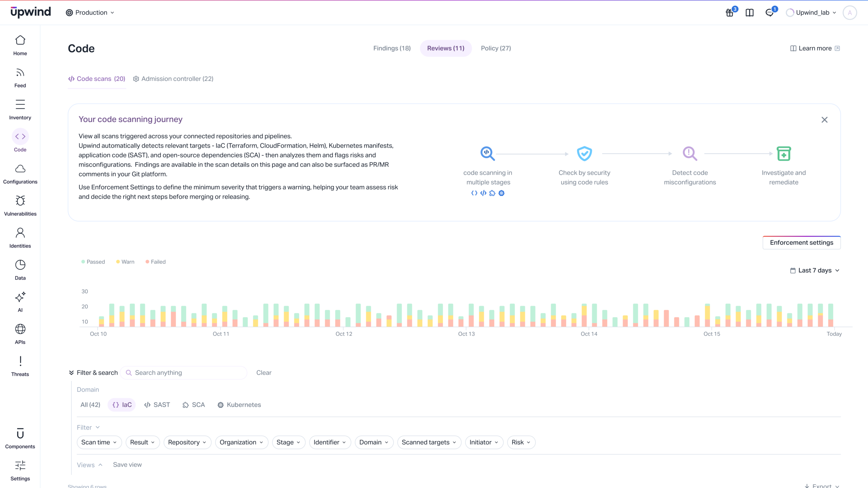The height and width of the screenshot is (488, 868).
Task: Open the Production environment selector
Action: pos(90,13)
